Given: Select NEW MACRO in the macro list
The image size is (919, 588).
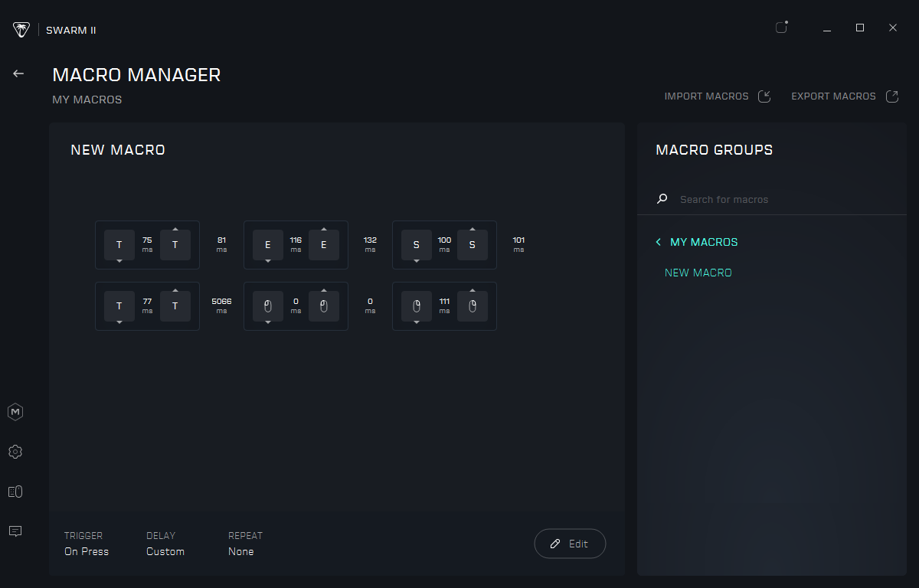Looking at the screenshot, I should click(x=698, y=273).
